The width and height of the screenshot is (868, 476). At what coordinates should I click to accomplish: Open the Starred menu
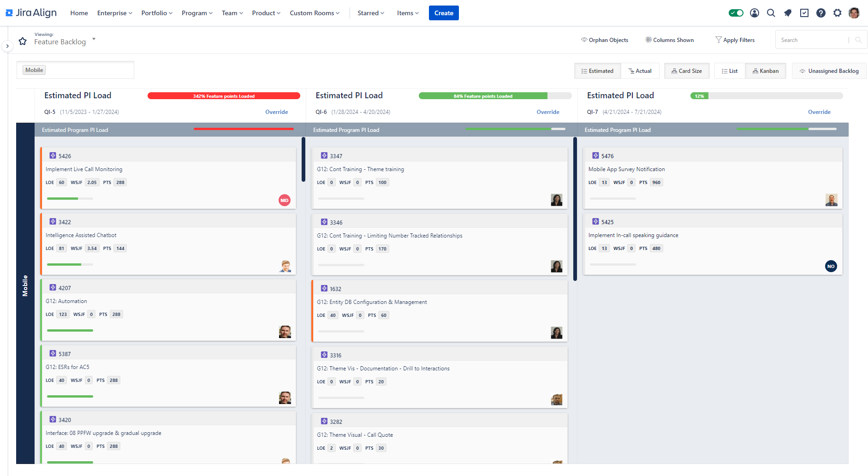(x=371, y=13)
